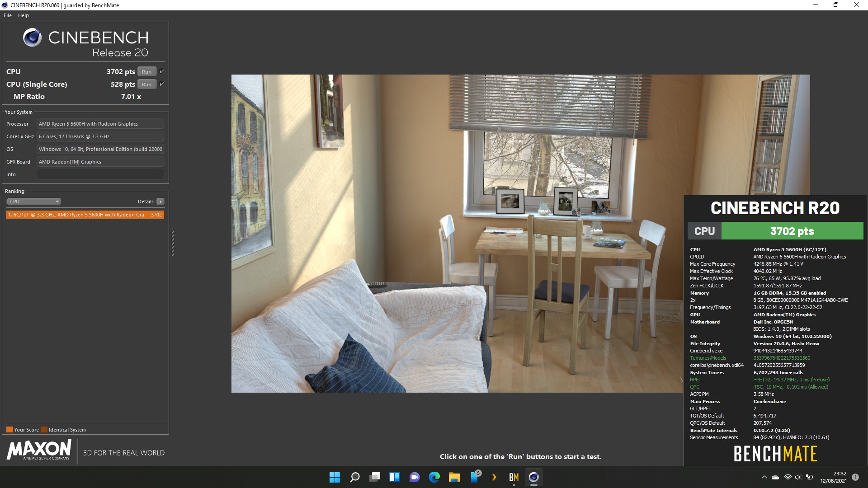Screen dimensions: 868x488
Task: Click the BENCHMATE logo in the overlay
Action: 775,454
